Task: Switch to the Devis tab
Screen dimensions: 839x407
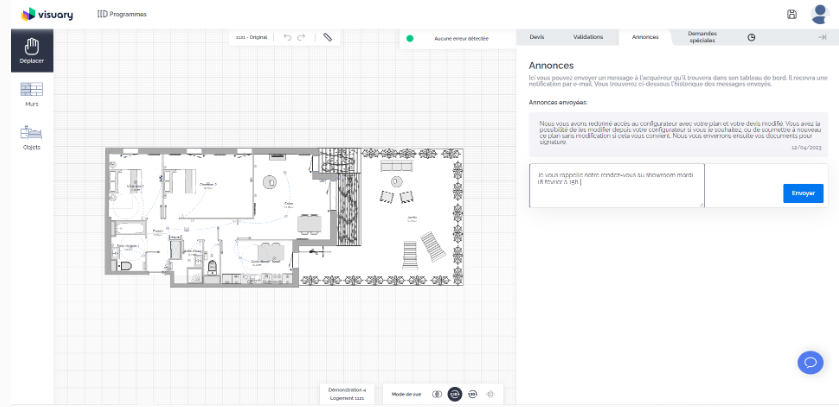Action: click(x=536, y=37)
